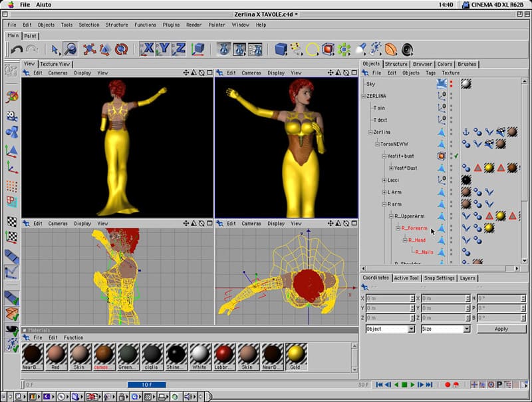Render the active view icon

[x=223, y=49]
